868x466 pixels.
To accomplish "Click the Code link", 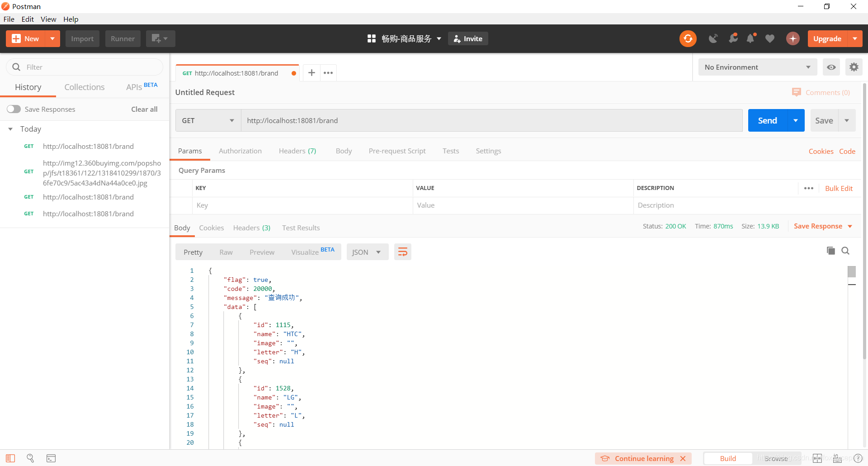I will 847,151.
